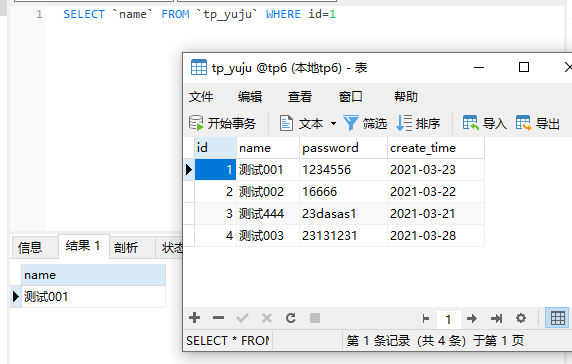Click the password column header
This screenshot has height=364, width=572.
343,148
